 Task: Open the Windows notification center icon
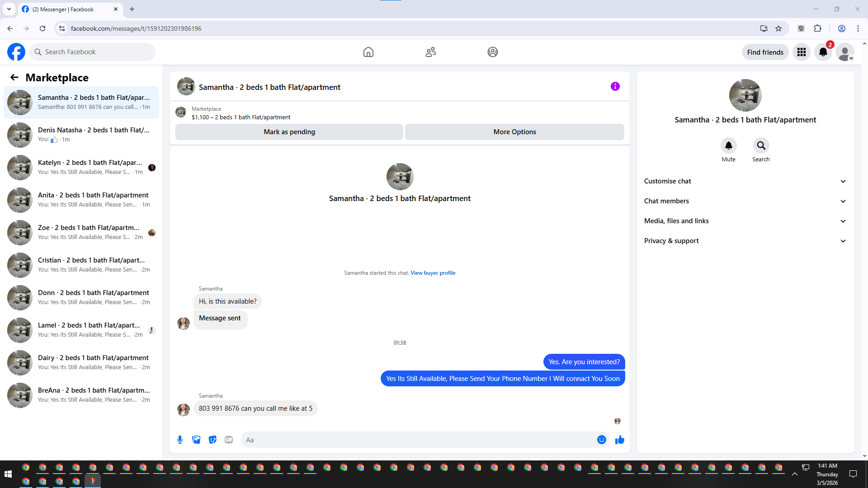coord(854,474)
